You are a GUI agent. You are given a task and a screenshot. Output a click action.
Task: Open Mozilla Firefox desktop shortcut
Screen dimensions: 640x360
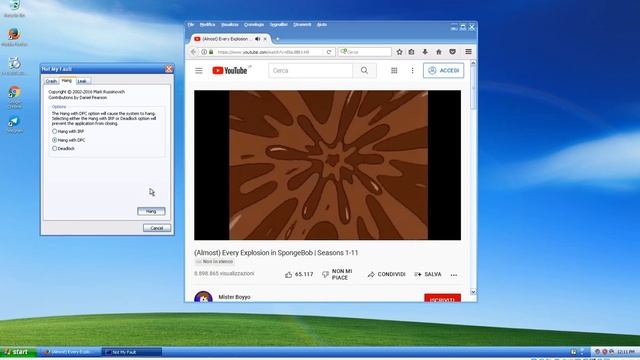point(14,36)
